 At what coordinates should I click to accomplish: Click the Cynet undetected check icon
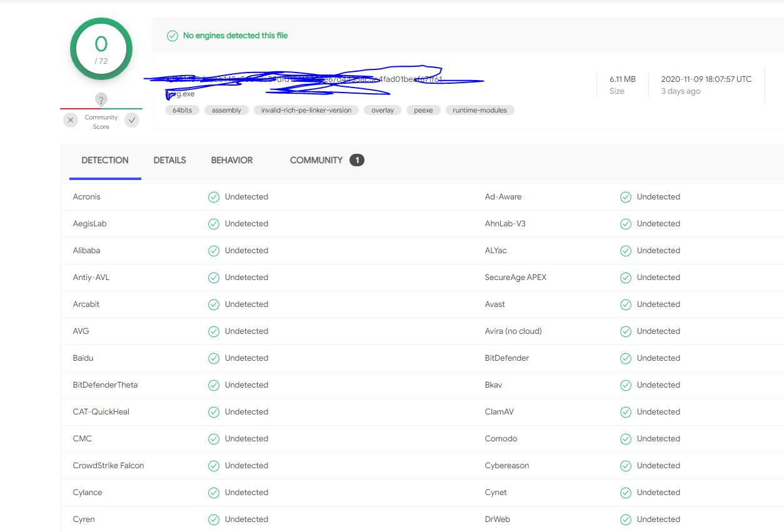click(x=626, y=493)
